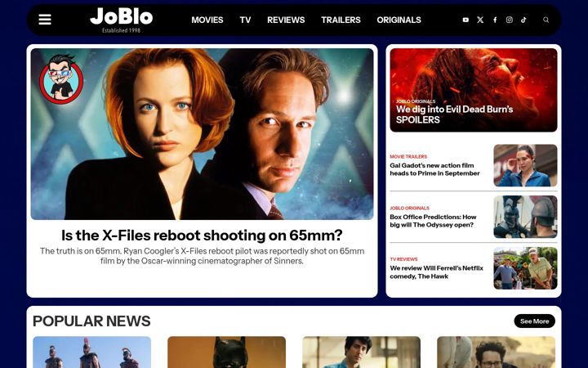Go to the TV menu

pyautogui.click(x=245, y=20)
